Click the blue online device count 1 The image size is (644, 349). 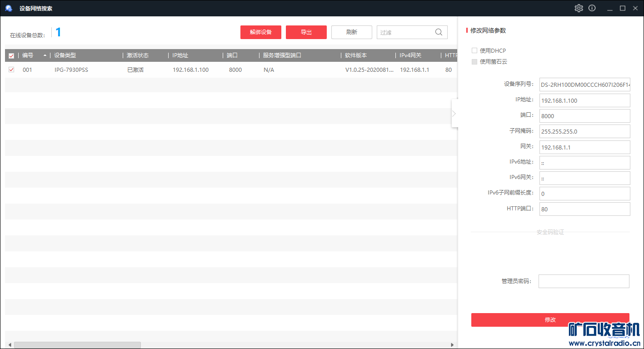[58, 32]
